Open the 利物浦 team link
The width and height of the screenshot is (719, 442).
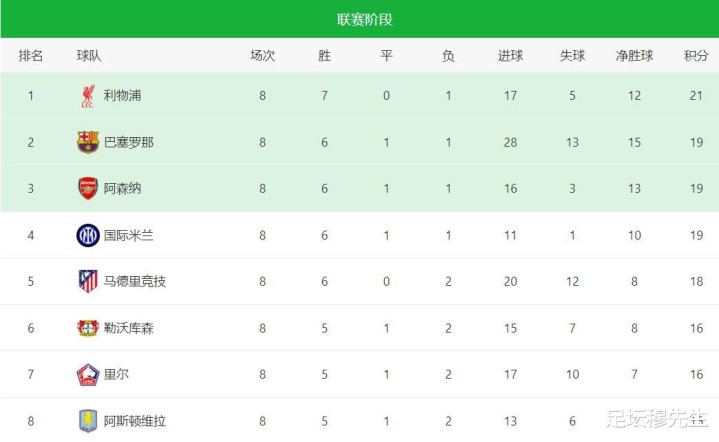click(x=122, y=96)
